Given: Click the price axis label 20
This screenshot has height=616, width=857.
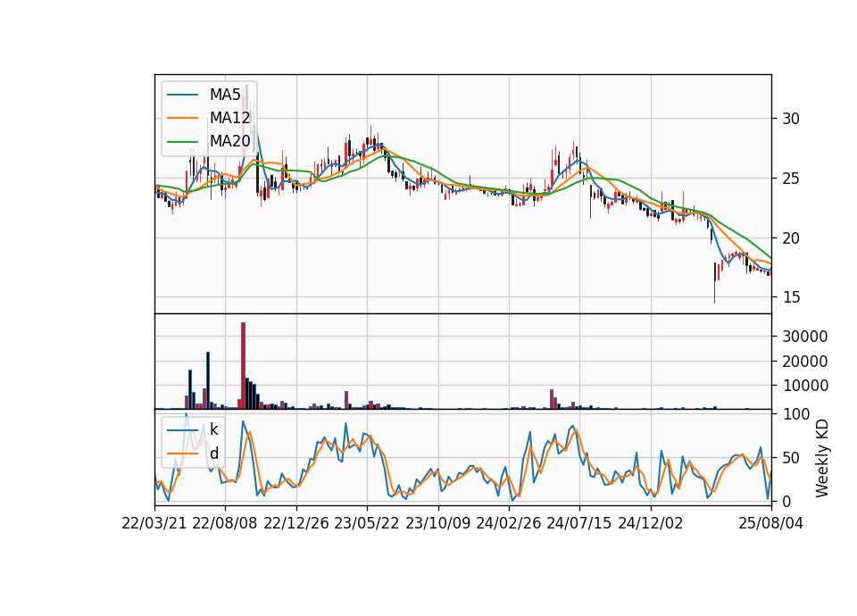Looking at the screenshot, I should point(791,237).
